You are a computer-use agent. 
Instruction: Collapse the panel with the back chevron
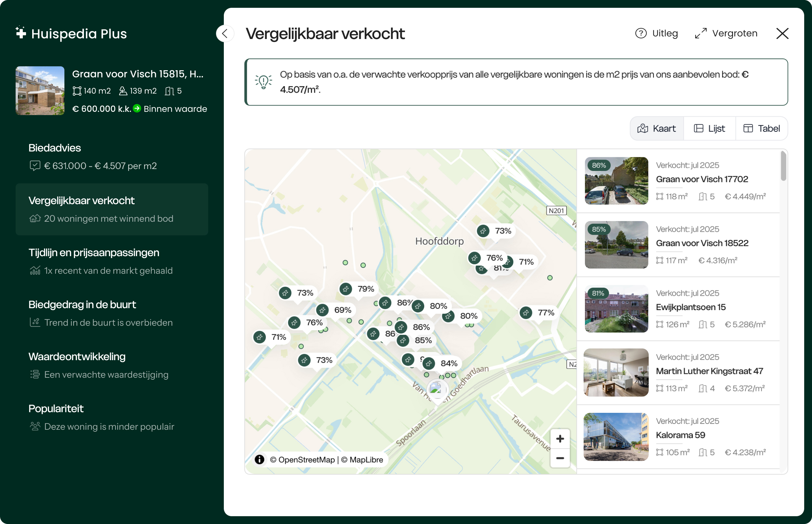pyautogui.click(x=225, y=33)
